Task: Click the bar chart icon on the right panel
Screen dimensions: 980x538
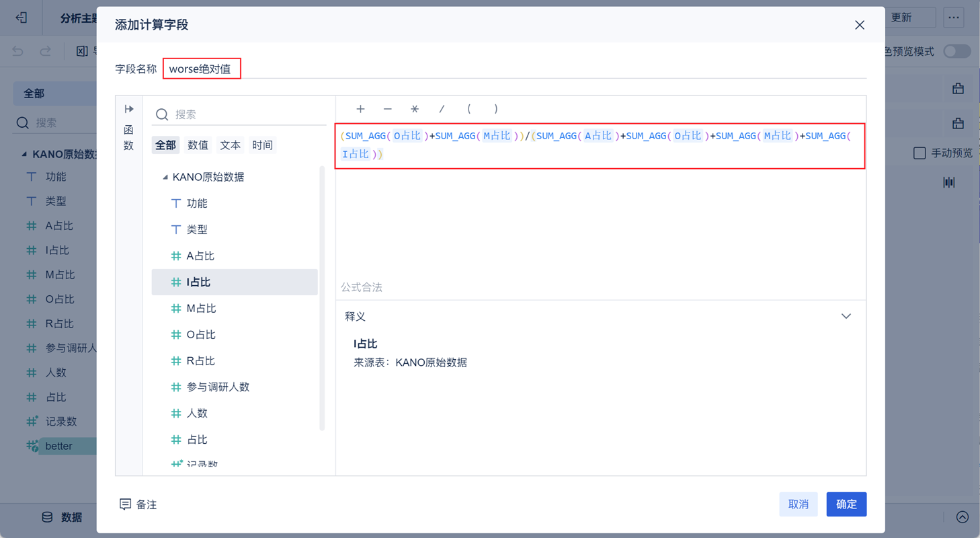Action: pyautogui.click(x=948, y=182)
